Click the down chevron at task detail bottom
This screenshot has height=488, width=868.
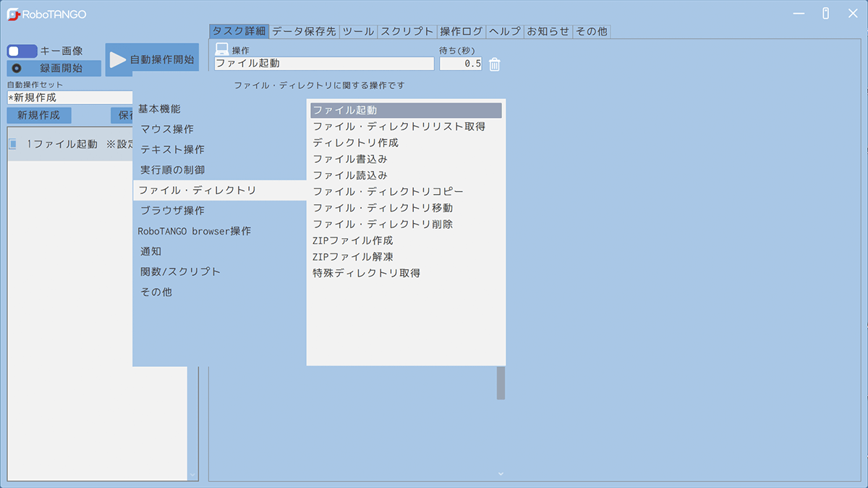[501, 474]
